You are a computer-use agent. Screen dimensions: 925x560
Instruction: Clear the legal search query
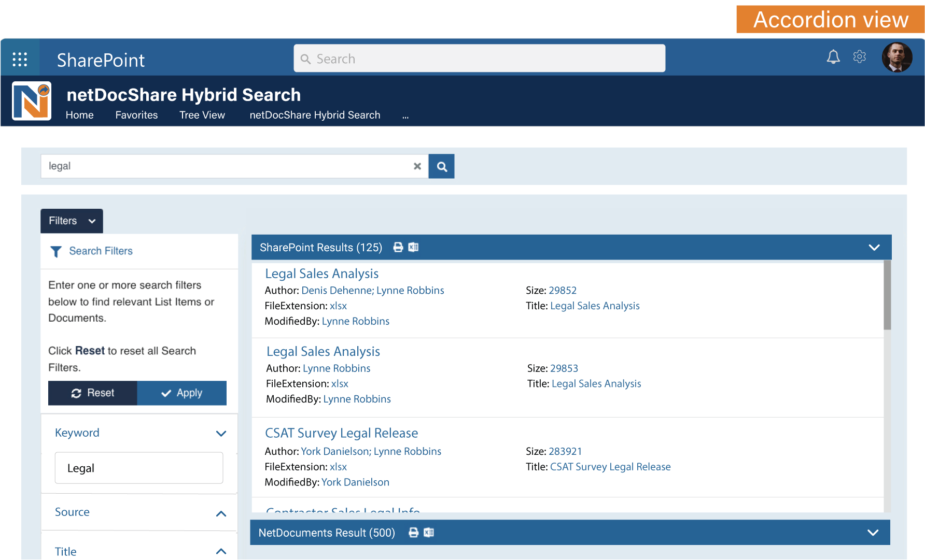click(x=417, y=166)
